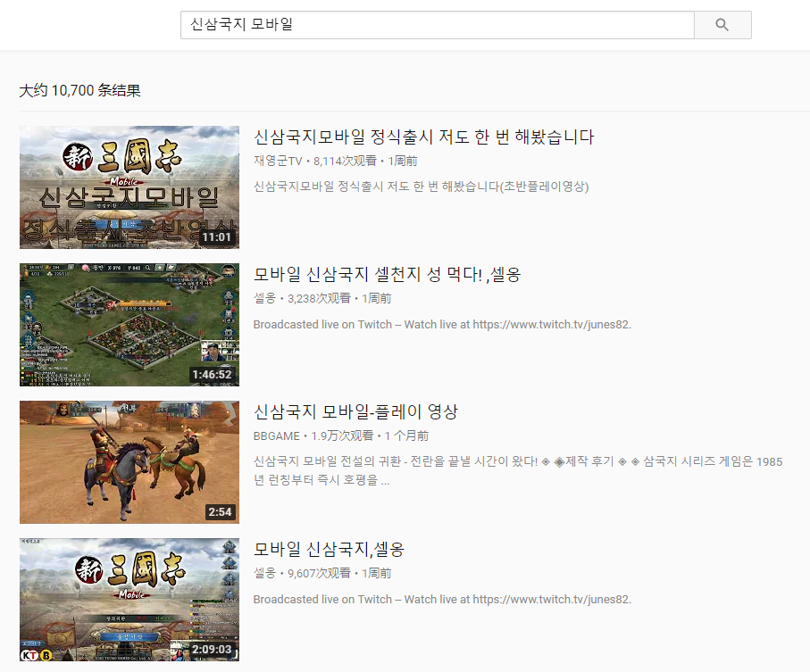
Task: Open the thumbnail with the 2:09:03 duration
Action: click(129, 600)
